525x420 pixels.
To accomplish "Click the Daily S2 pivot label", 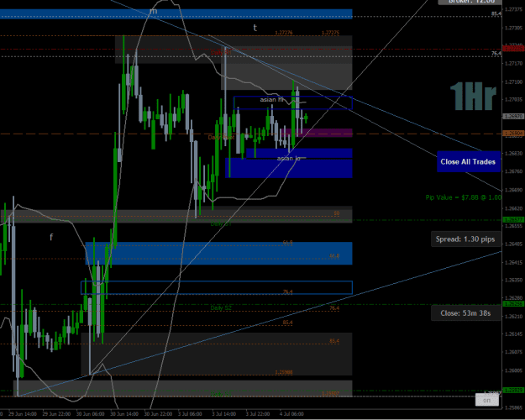I will click(x=221, y=307).
